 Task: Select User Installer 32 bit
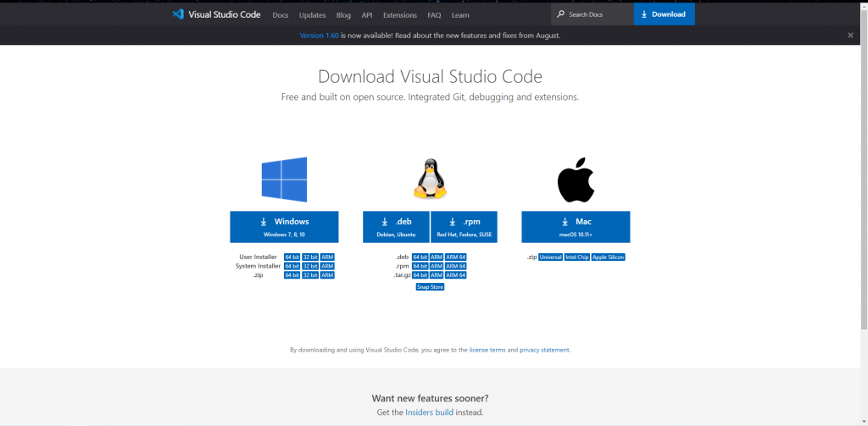click(x=310, y=257)
